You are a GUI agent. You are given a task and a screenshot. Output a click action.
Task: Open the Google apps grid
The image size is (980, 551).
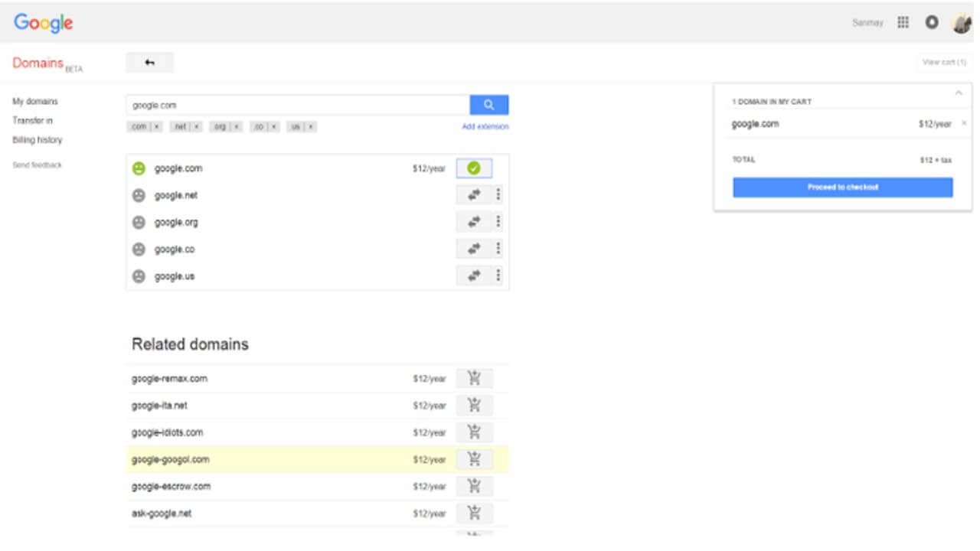point(903,23)
